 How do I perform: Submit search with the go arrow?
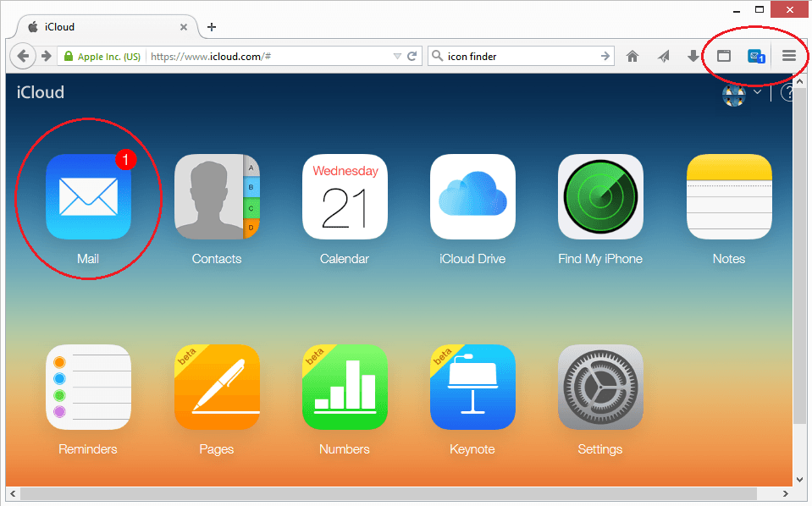pos(605,56)
